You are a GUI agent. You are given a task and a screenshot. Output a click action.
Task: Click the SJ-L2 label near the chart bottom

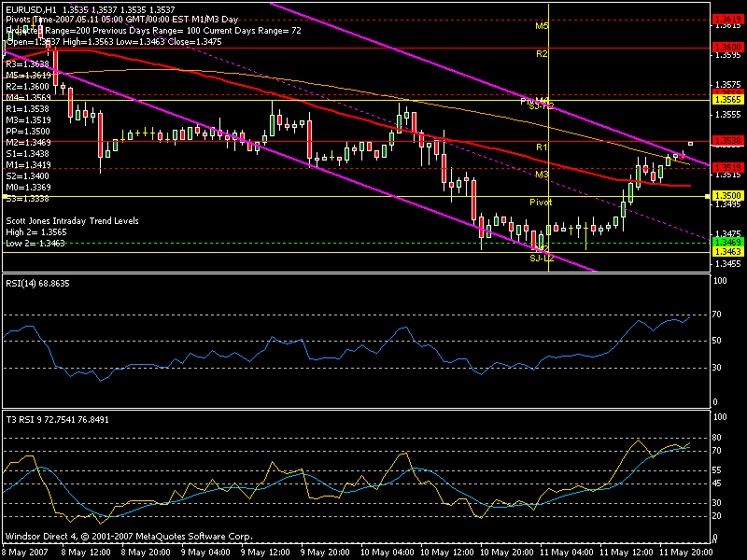pos(542,257)
